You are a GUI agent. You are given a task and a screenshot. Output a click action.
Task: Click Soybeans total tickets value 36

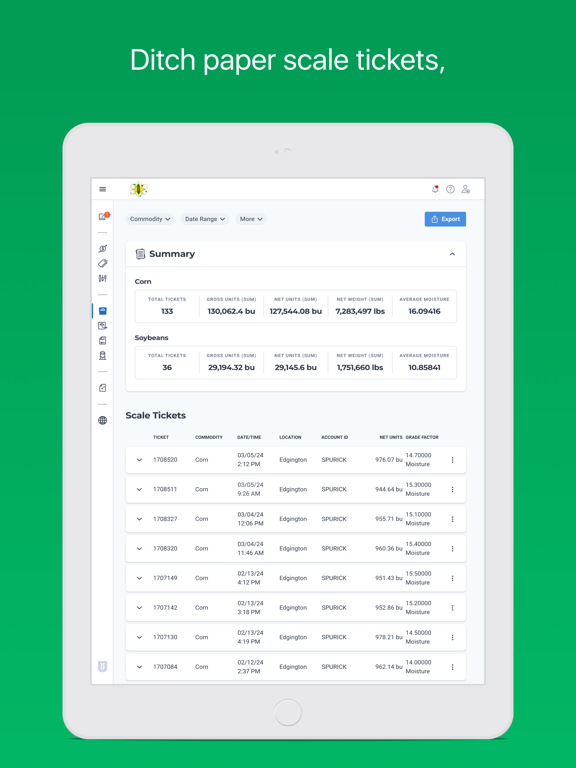point(167,367)
